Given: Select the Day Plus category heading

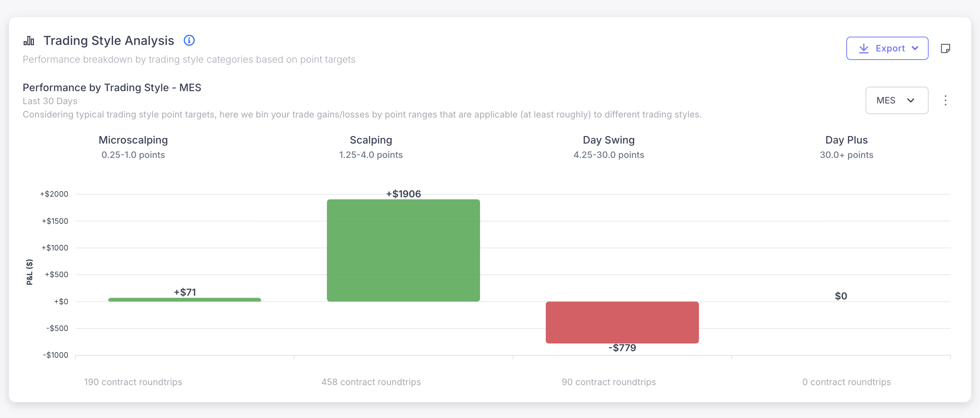Looking at the screenshot, I should pyautogui.click(x=846, y=140).
